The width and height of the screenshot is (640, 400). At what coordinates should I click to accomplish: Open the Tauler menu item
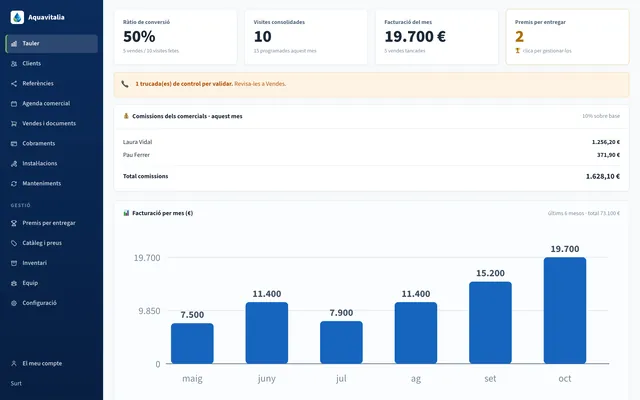pyautogui.click(x=52, y=44)
